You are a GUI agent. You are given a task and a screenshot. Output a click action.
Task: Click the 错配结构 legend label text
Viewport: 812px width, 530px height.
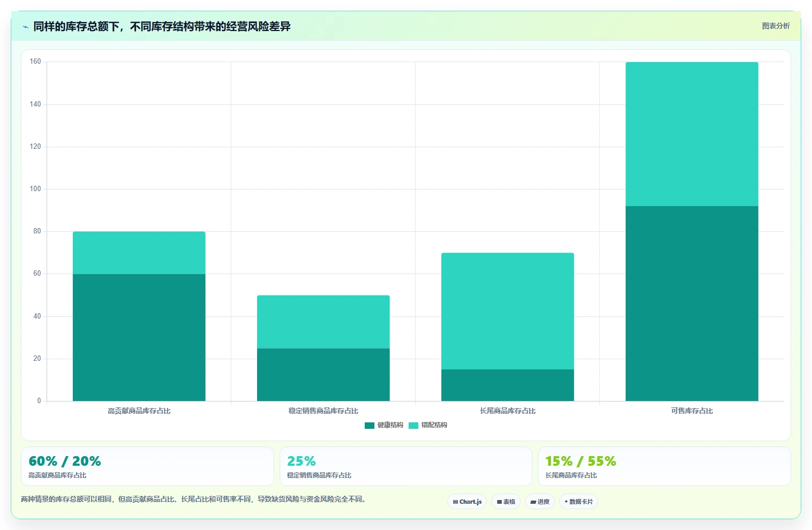click(434, 425)
